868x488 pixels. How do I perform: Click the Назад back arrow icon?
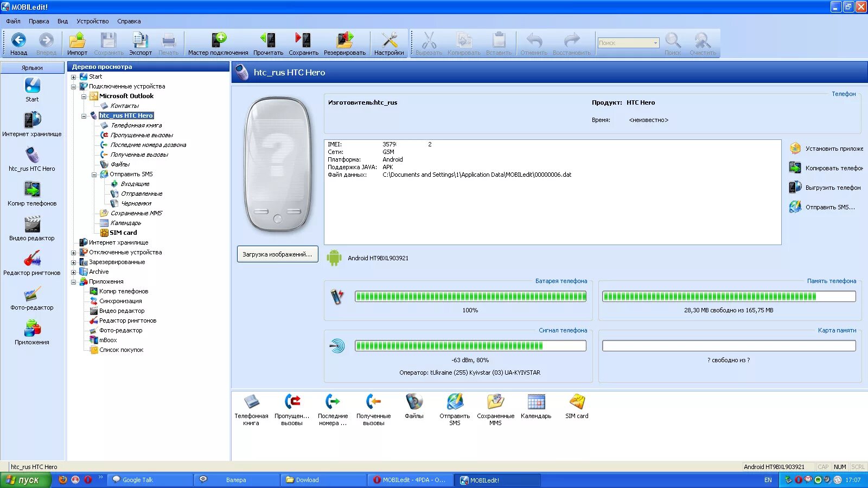18,40
